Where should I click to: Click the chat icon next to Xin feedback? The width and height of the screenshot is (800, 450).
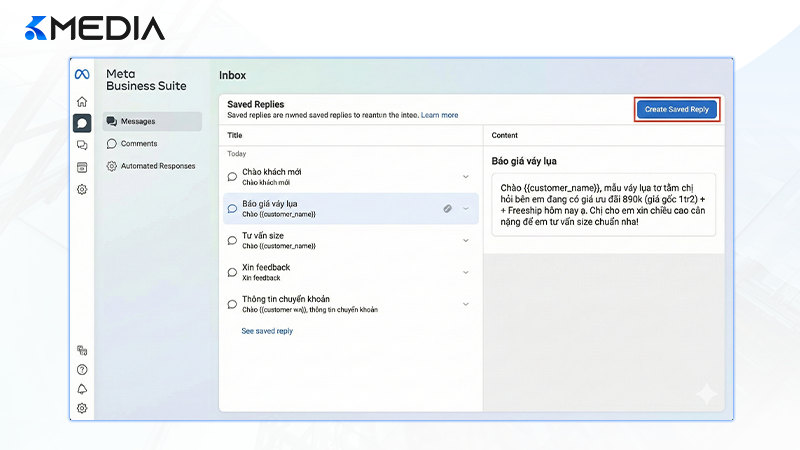[232, 272]
